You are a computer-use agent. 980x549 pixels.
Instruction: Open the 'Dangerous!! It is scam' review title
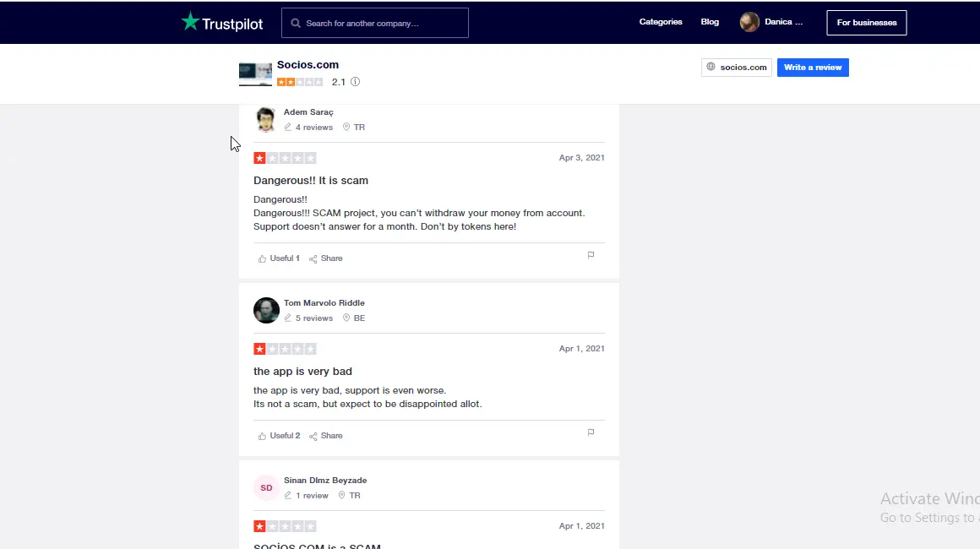click(x=311, y=181)
